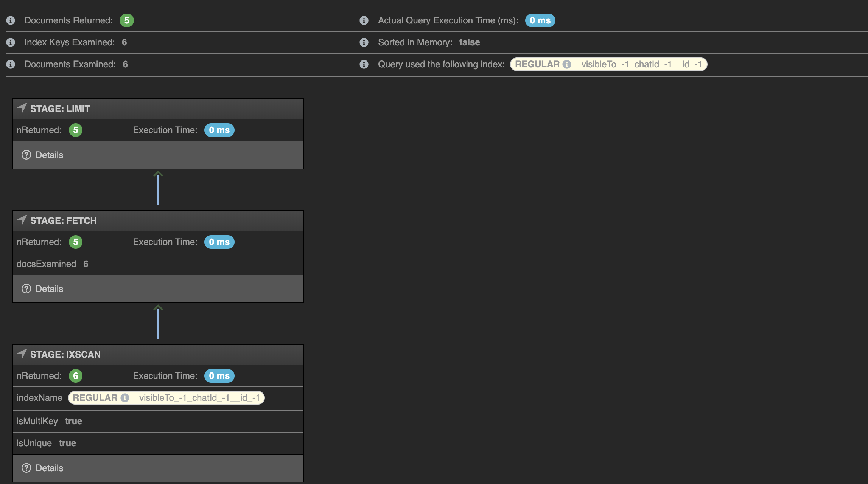Click the 0 ms query execution time badge

(540, 20)
